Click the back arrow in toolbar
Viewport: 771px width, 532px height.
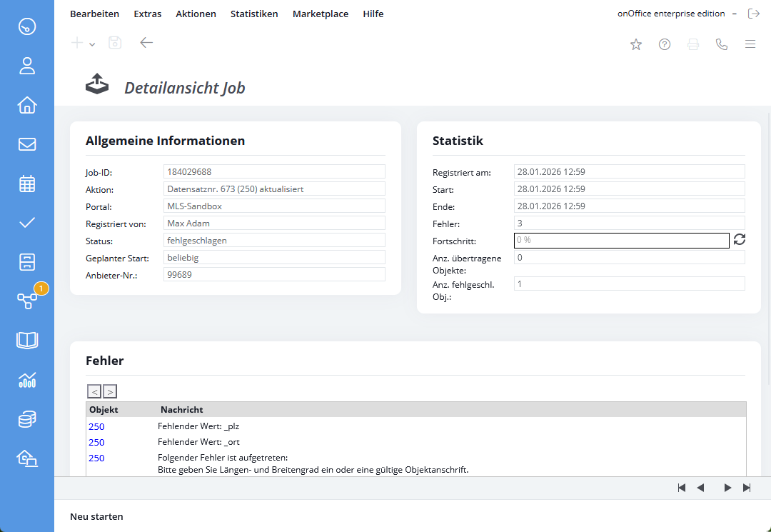tap(146, 43)
